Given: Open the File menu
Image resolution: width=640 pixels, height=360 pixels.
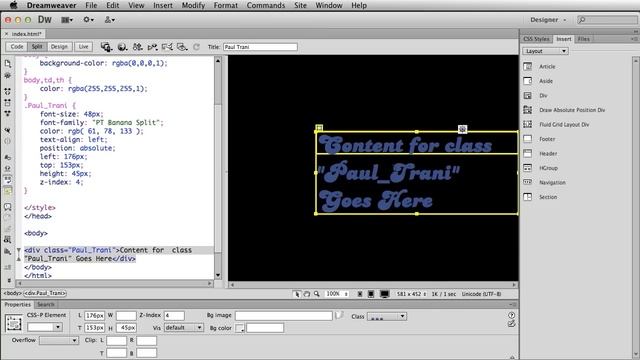Looking at the screenshot, I should (91, 5).
